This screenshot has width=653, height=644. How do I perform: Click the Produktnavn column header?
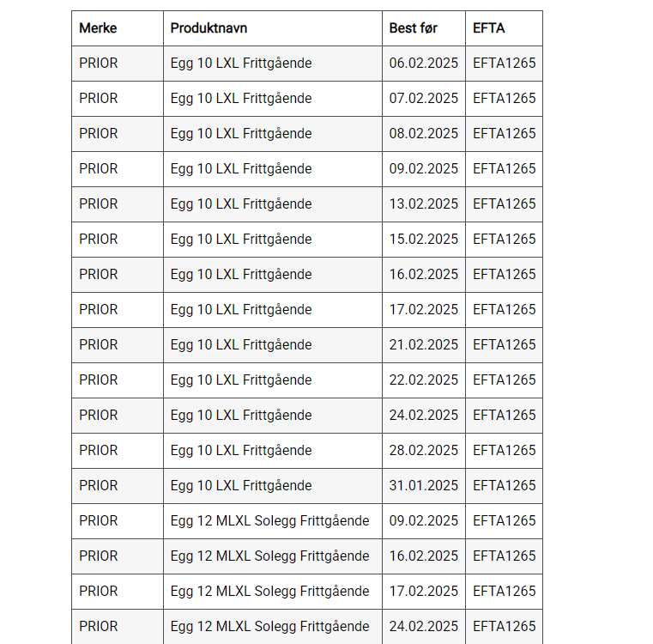click(x=209, y=28)
